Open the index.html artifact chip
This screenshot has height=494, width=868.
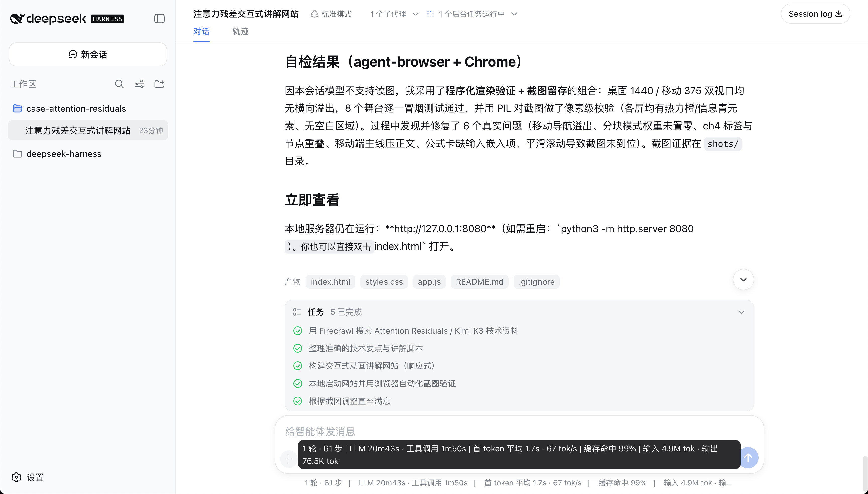[x=330, y=282]
